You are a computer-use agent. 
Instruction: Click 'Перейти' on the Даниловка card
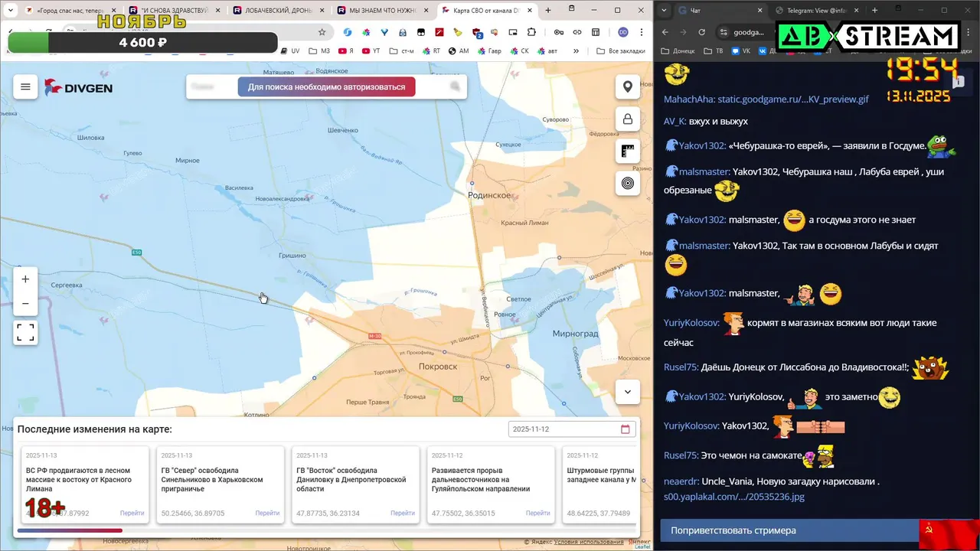click(403, 513)
